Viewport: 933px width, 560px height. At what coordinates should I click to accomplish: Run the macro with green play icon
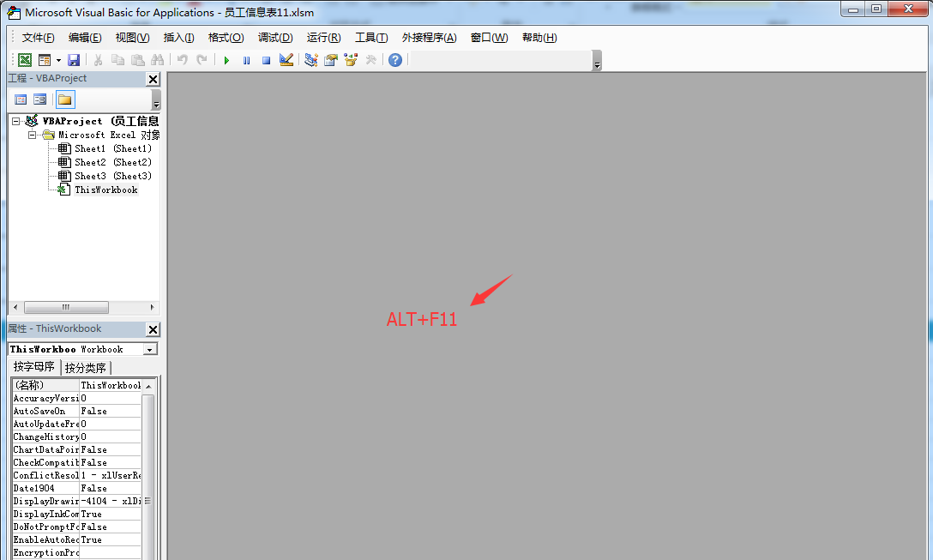click(x=226, y=60)
